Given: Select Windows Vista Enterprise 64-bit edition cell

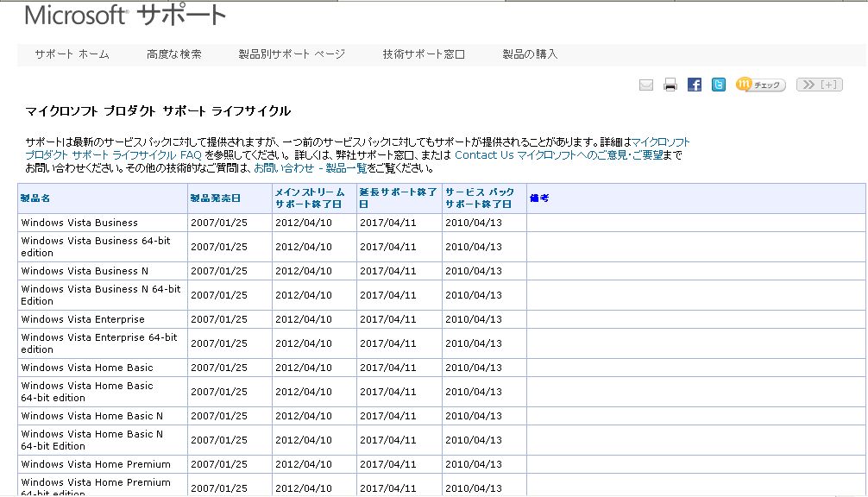Looking at the screenshot, I should point(103,343).
